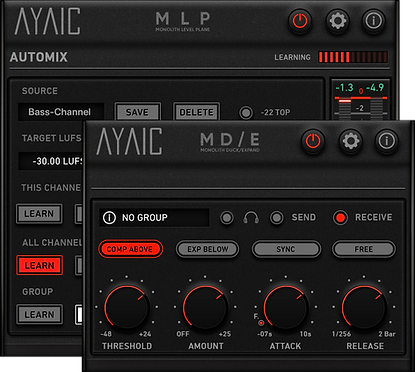The image size is (415, 372).
Task: Toggle the radio left of headphones
Action: [227, 218]
